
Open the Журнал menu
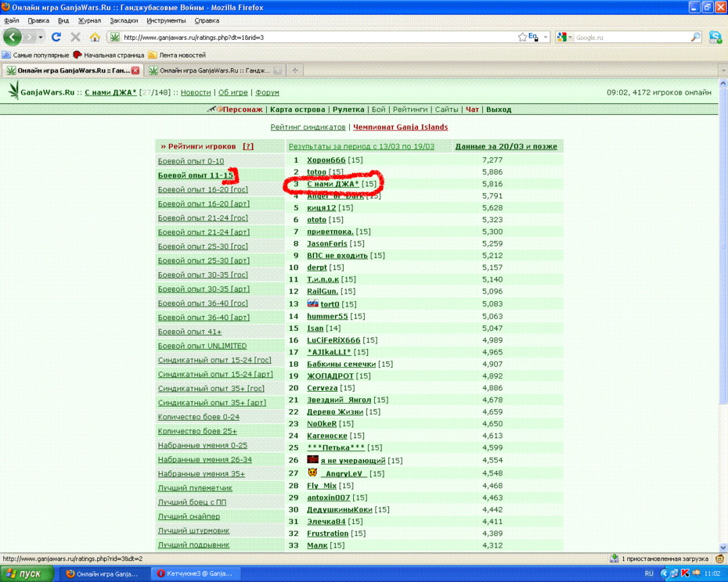89,20
